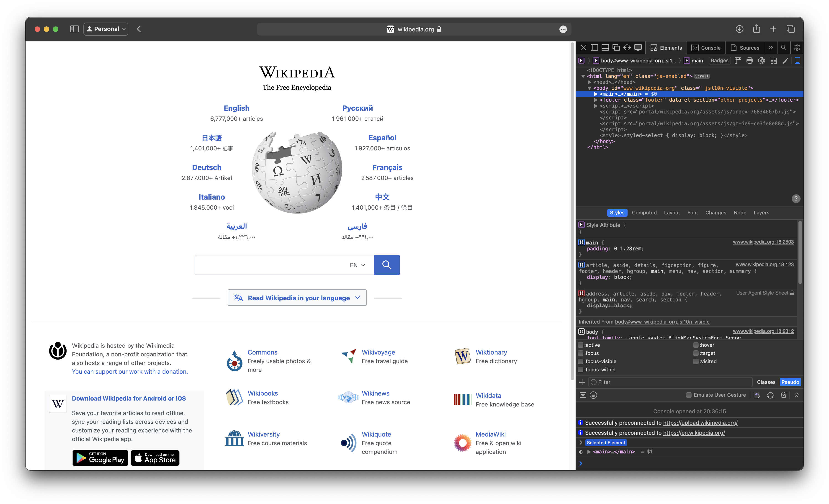The image size is (829, 504).
Task: Expand the footer element in DOM tree
Action: tap(596, 100)
